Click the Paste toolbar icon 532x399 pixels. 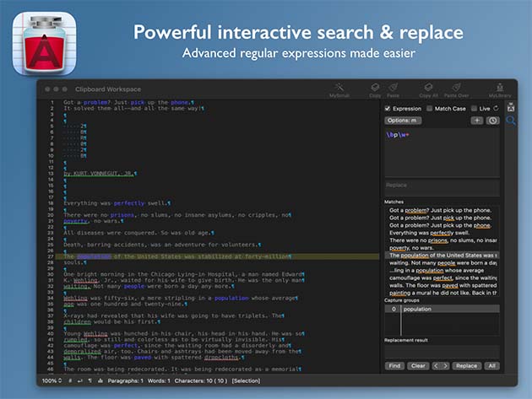pos(393,89)
